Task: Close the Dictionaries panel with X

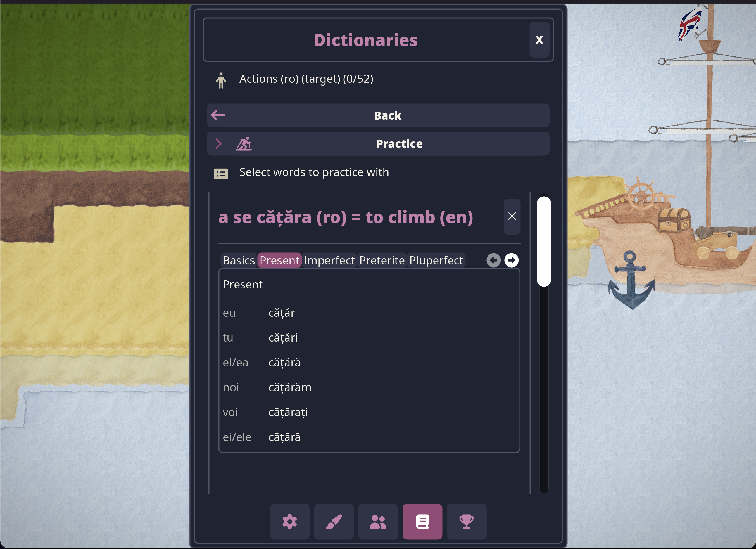Action: pos(539,40)
